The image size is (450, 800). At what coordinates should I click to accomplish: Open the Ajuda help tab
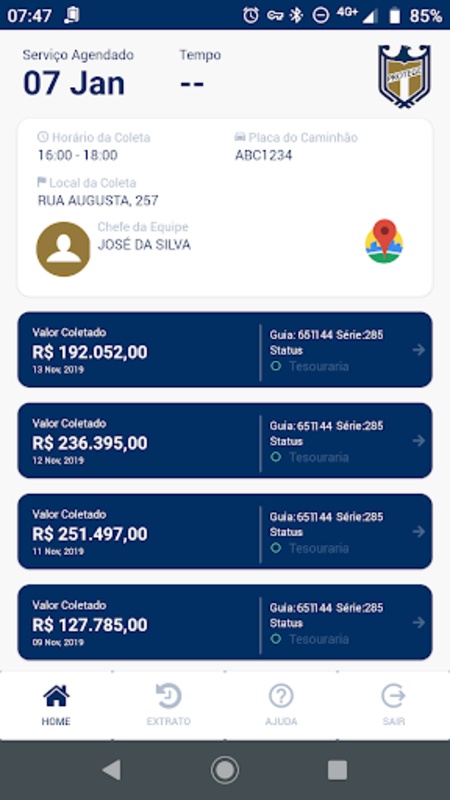click(281, 706)
